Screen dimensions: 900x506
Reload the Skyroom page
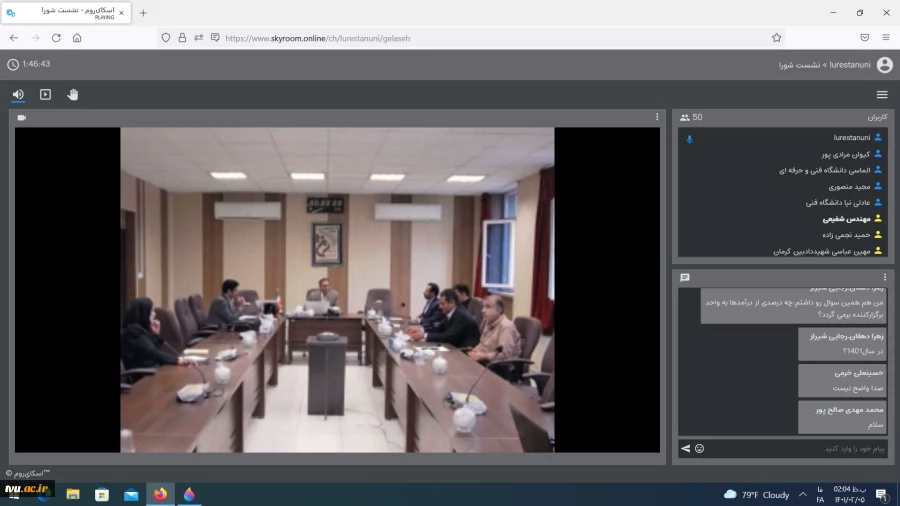(56, 38)
